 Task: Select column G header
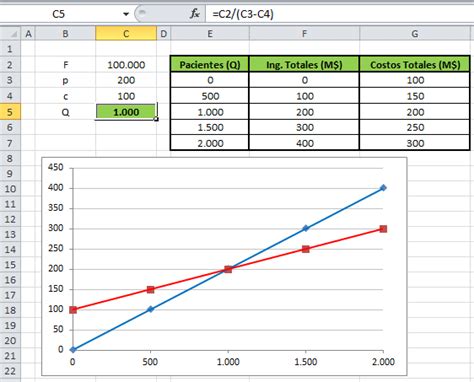(x=415, y=34)
